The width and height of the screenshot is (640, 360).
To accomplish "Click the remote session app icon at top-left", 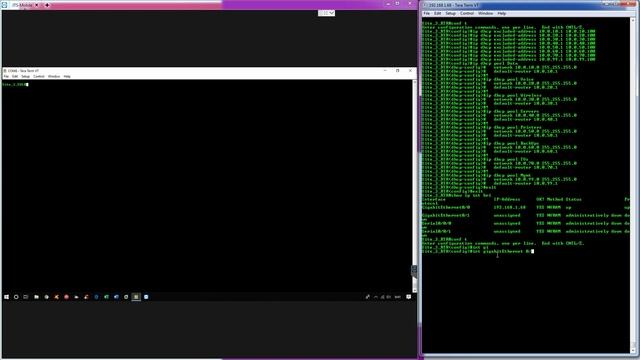I will pyautogui.click(x=4, y=5).
